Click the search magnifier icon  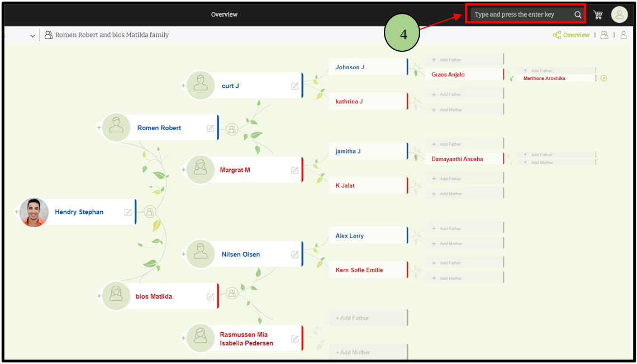click(578, 15)
